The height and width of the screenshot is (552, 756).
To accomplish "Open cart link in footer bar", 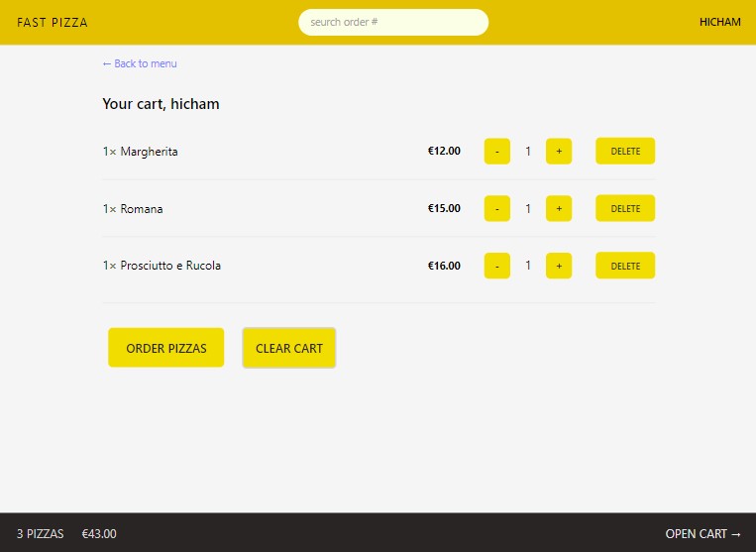I will click(702, 534).
